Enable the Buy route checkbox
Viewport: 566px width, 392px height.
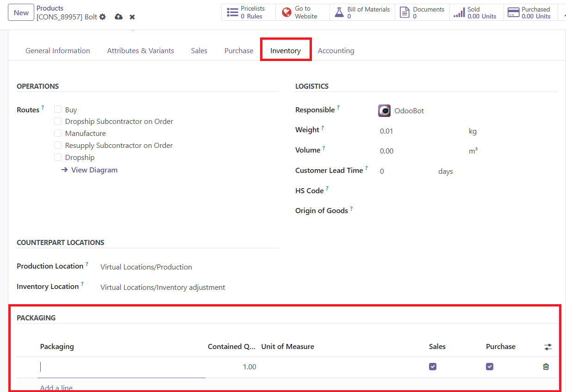coord(58,110)
